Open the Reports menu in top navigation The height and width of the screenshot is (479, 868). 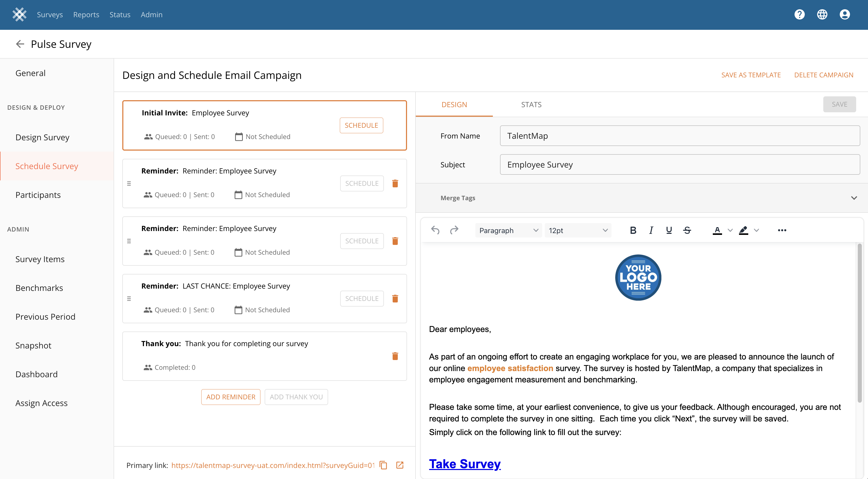[x=86, y=14]
